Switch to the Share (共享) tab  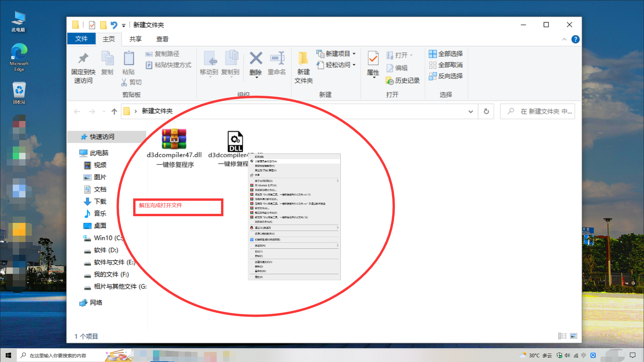click(x=136, y=39)
